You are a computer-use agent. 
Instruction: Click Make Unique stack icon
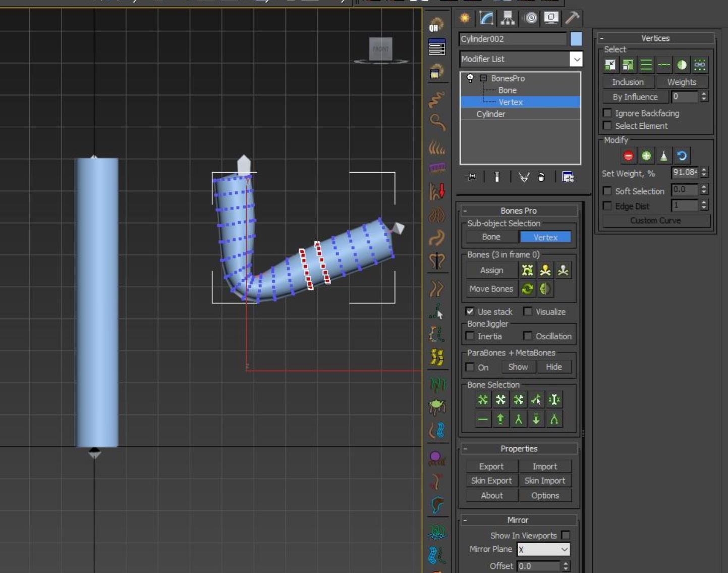524,177
